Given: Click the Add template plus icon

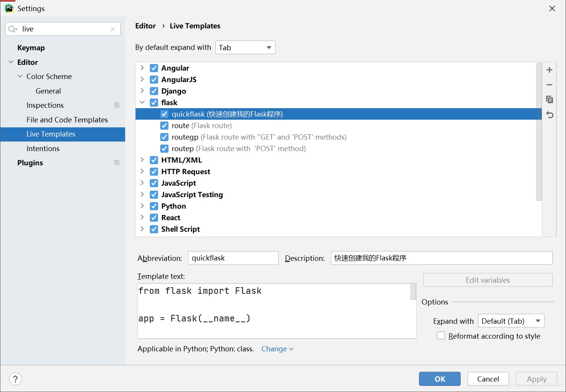Looking at the screenshot, I should coord(549,70).
